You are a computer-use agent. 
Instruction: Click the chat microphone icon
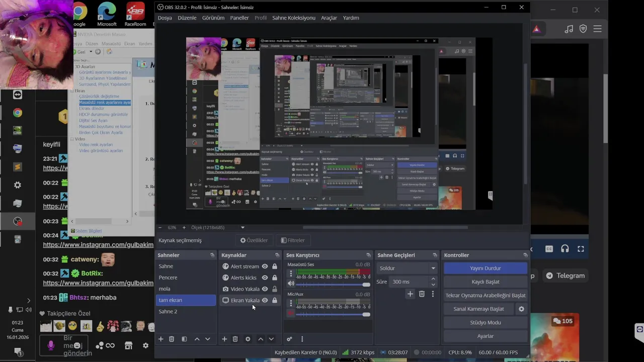(51, 345)
